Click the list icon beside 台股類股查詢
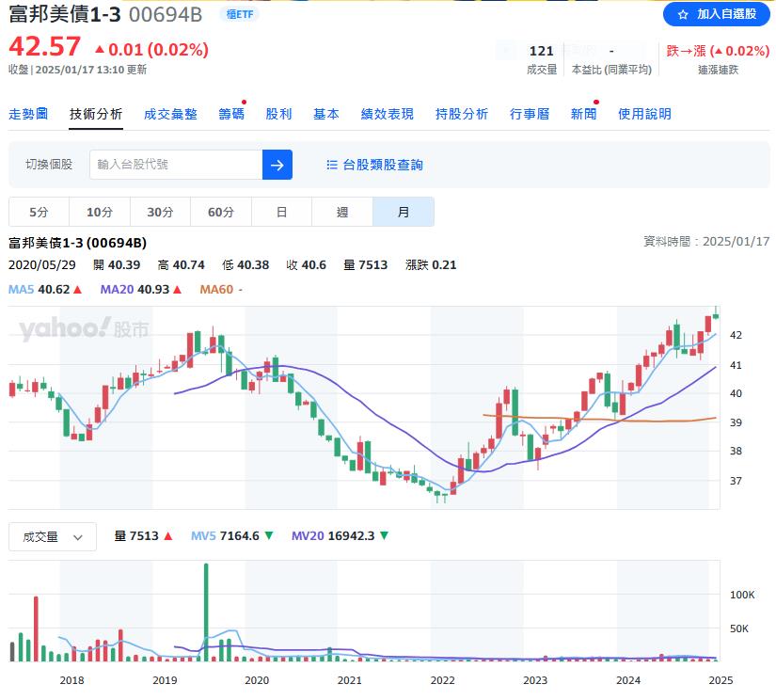This screenshot has width=776, height=700. [x=332, y=165]
